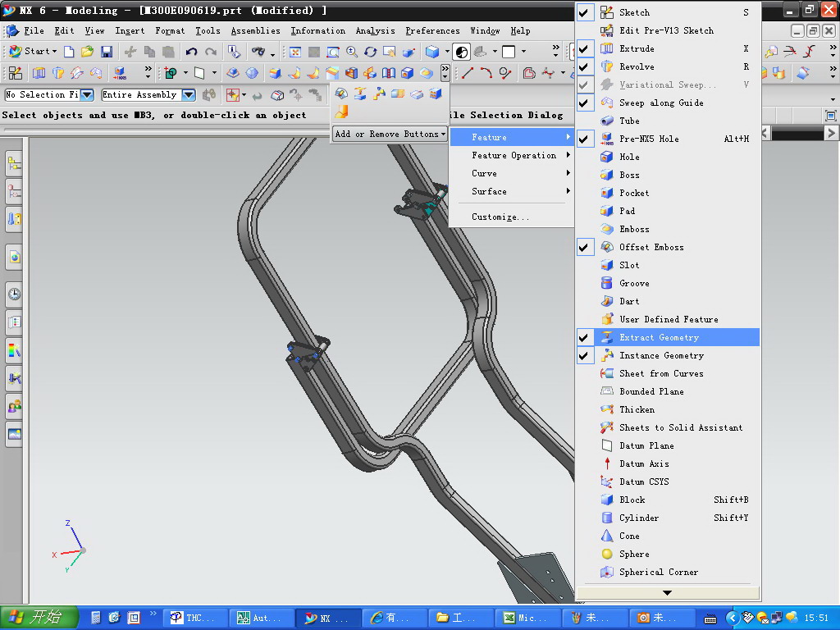Expand the Entire Assembly scope dropdown
The image size is (840, 630).
[x=189, y=95]
